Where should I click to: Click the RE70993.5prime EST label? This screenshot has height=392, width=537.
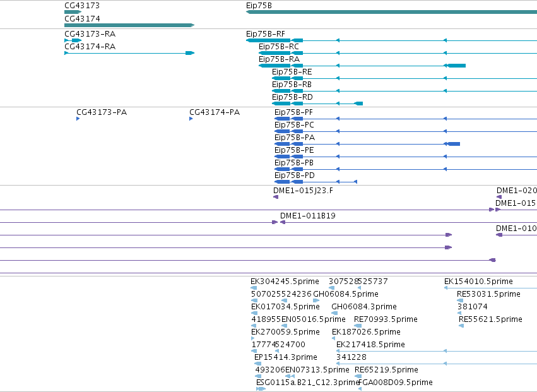386,319
